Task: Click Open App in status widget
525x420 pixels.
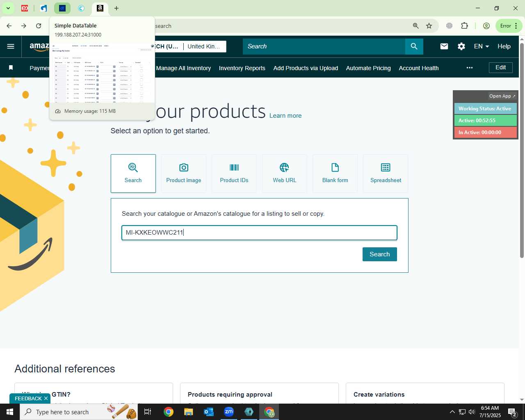Action: [x=502, y=96]
